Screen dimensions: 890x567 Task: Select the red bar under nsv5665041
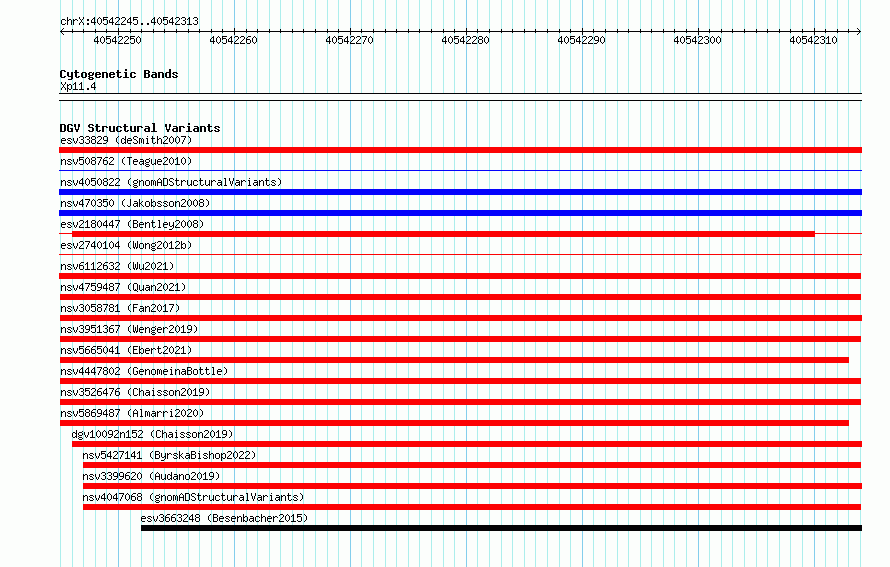point(454,360)
